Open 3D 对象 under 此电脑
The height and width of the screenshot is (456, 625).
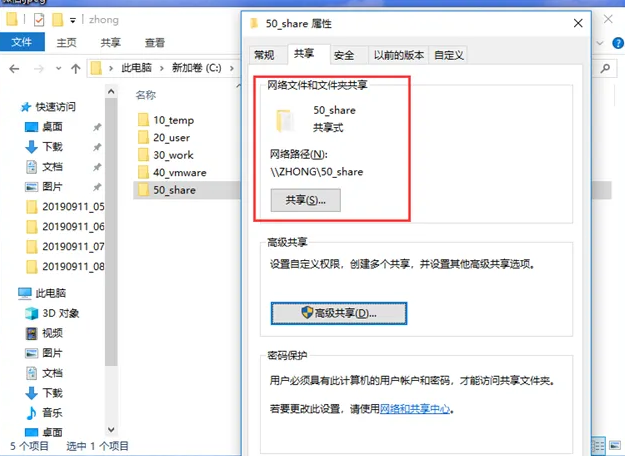61,313
